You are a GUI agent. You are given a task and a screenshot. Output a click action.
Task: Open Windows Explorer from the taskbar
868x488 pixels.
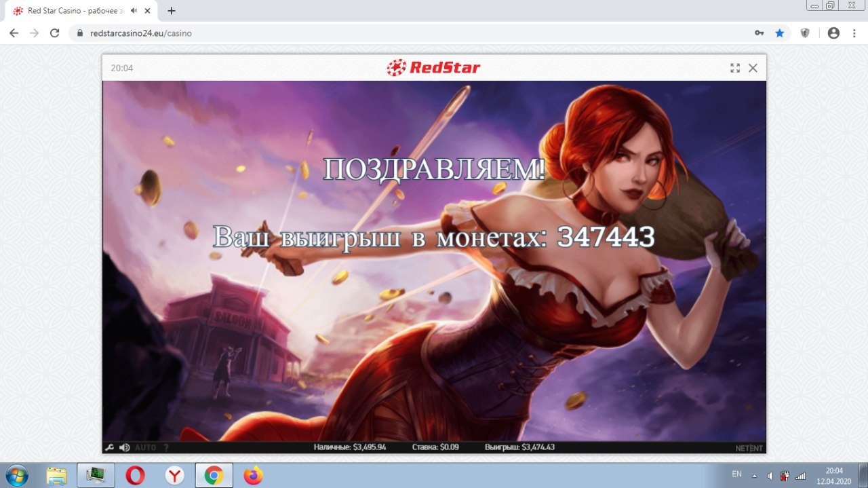click(56, 475)
